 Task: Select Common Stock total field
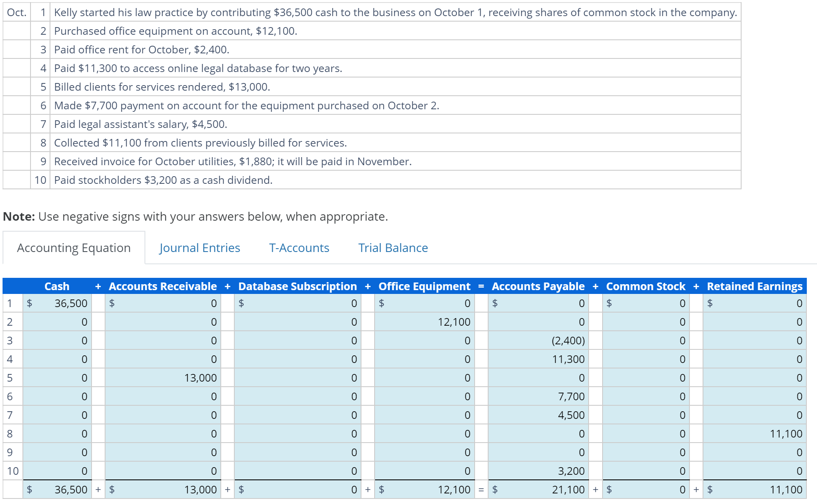click(646, 490)
